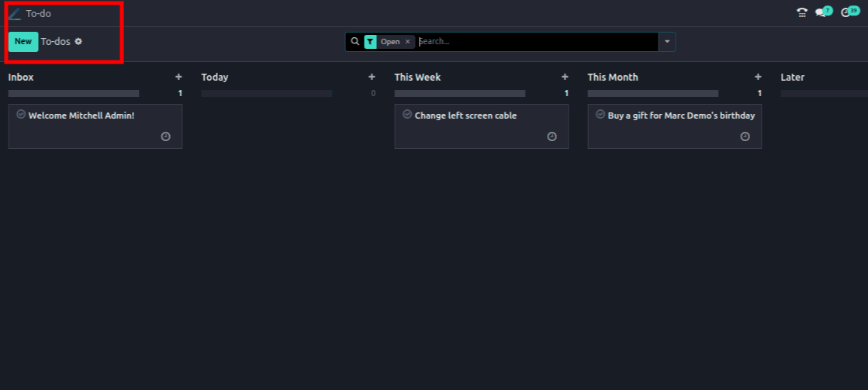
Task: Click the To-do menu title
Action: [39, 14]
